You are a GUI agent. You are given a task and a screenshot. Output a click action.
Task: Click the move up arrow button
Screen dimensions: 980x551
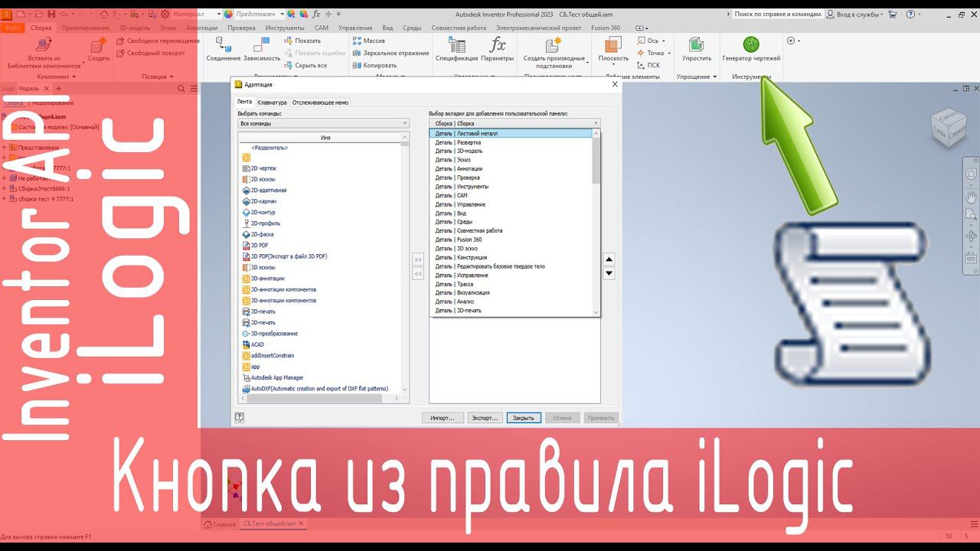[609, 259]
